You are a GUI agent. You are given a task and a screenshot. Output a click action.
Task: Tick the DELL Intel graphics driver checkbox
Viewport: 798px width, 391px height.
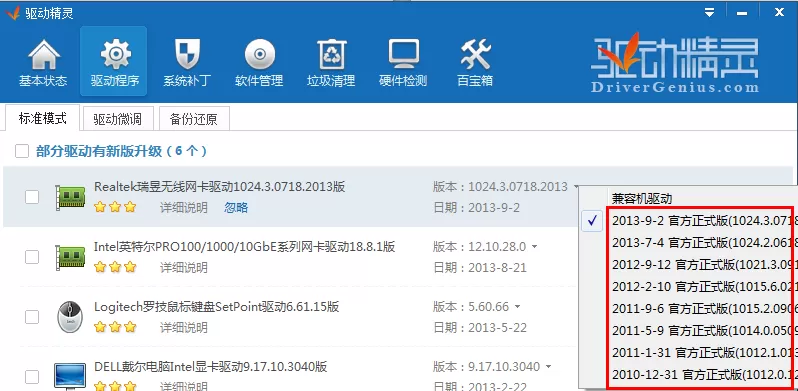pos(32,377)
